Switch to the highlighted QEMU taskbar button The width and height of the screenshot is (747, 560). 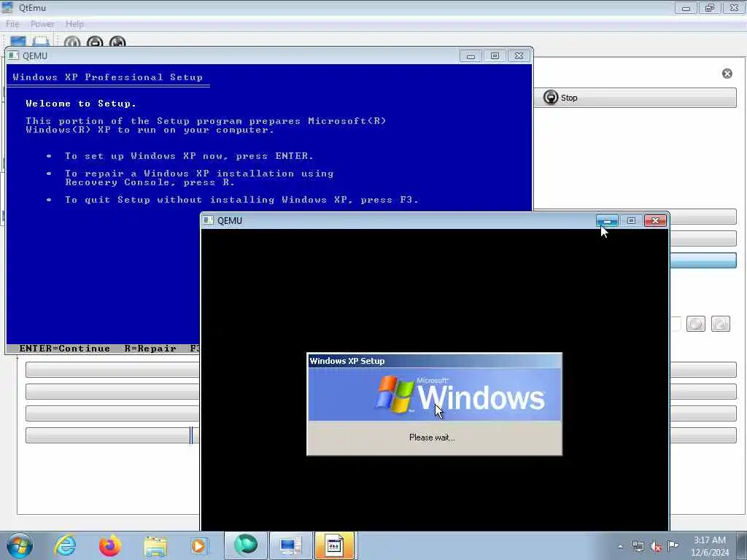pyautogui.click(x=334, y=545)
